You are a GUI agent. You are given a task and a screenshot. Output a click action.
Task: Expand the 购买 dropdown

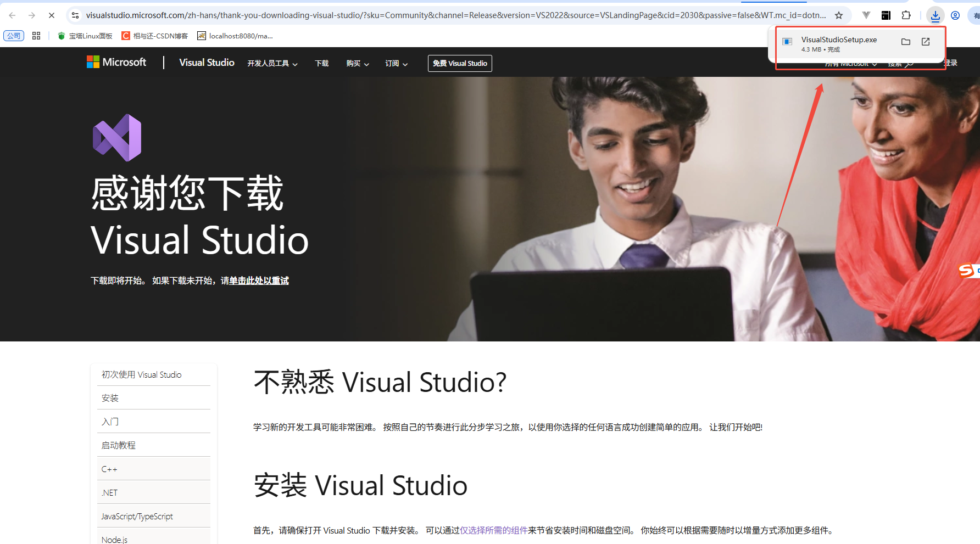click(358, 64)
